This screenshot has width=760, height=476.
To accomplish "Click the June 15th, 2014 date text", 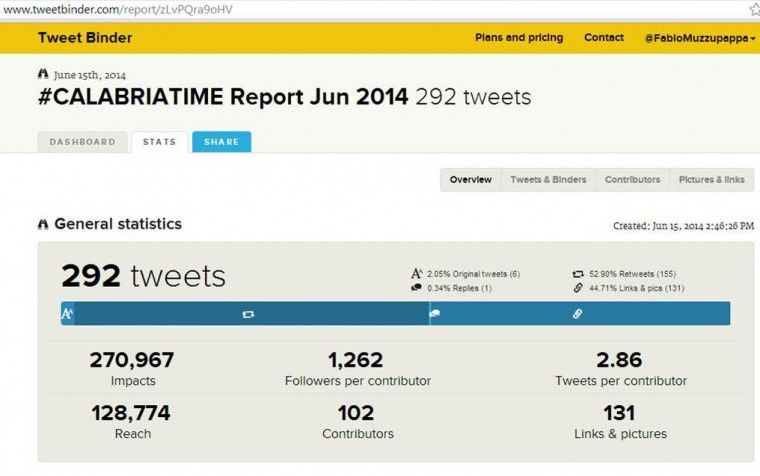I will 90,75.
